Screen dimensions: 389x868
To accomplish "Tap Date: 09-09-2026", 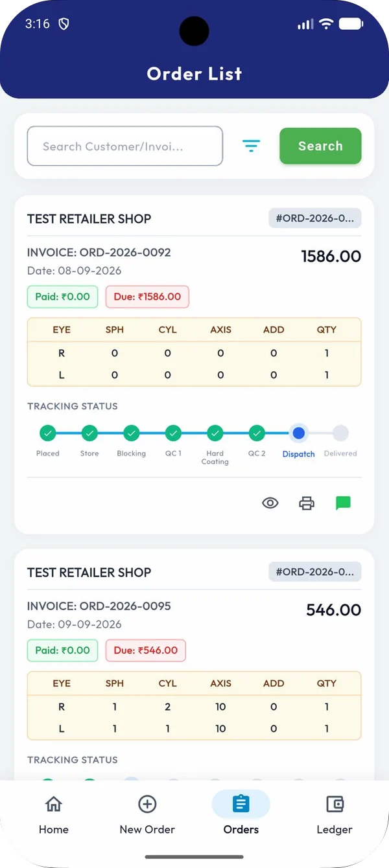I will tap(74, 624).
